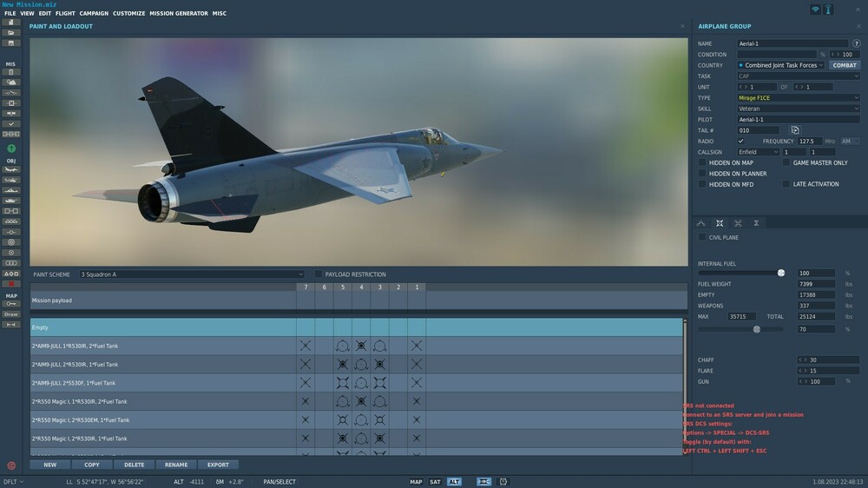Open the PAINT SCHEME dropdown

coord(192,274)
